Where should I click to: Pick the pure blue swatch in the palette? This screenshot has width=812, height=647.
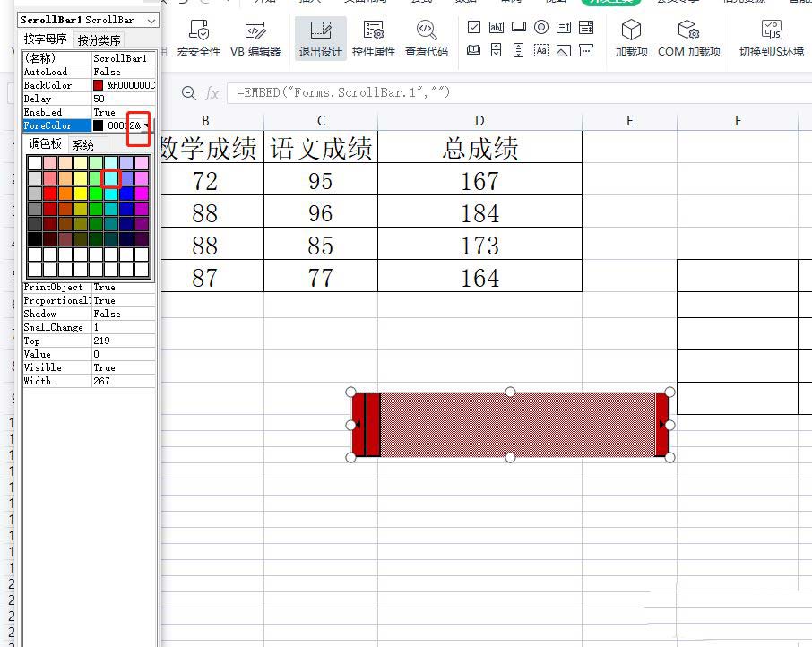[x=126, y=194]
